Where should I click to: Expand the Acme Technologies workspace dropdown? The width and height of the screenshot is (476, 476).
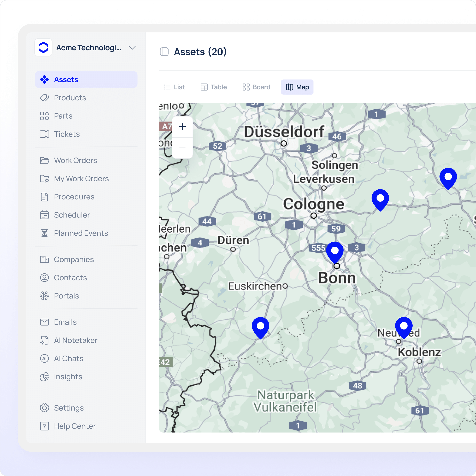coord(132,48)
